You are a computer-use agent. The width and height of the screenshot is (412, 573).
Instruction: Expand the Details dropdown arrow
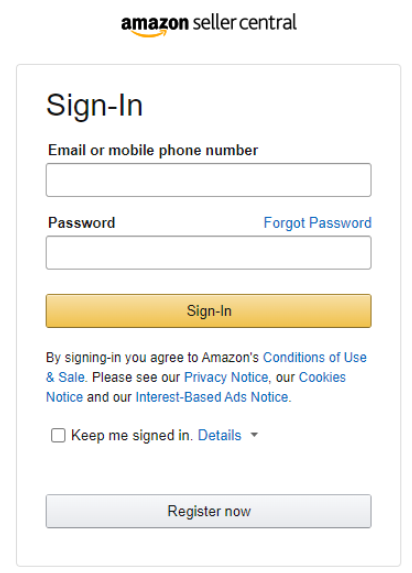pyautogui.click(x=254, y=435)
